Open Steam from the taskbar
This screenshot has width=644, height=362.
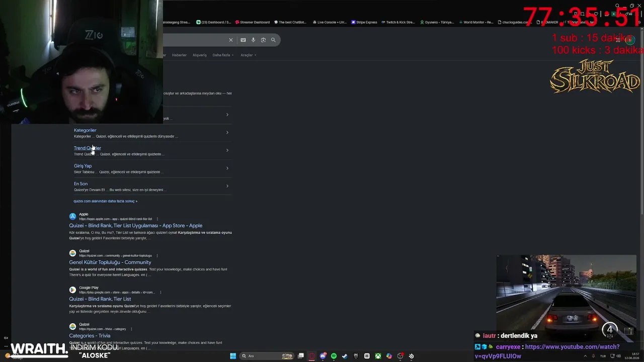(x=345, y=356)
